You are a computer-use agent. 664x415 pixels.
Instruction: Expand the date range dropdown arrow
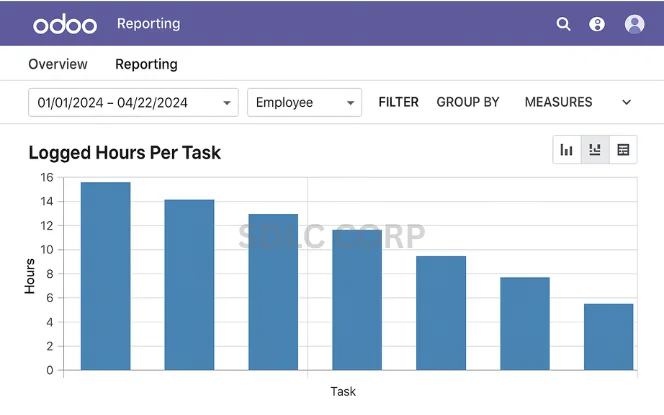pos(227,103)
